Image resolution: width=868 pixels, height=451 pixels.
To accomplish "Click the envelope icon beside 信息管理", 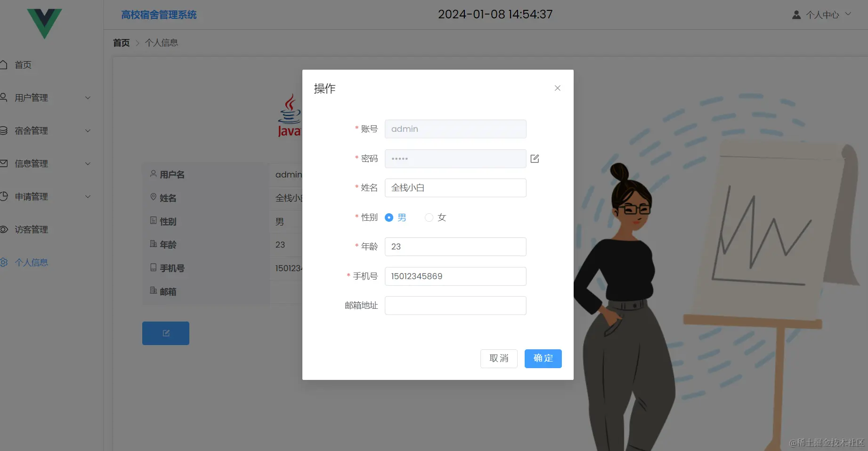I will coord(3,163).
